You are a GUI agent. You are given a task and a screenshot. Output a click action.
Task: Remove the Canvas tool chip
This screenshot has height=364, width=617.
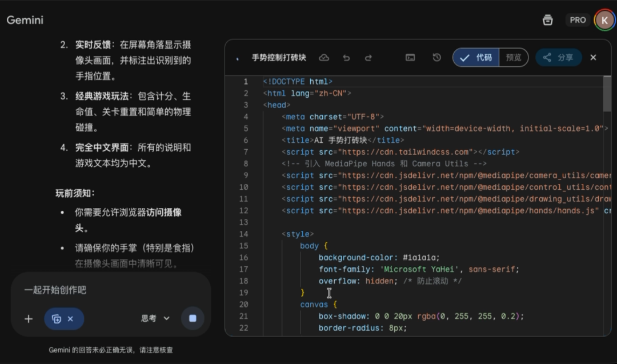(x=70, y=319)
